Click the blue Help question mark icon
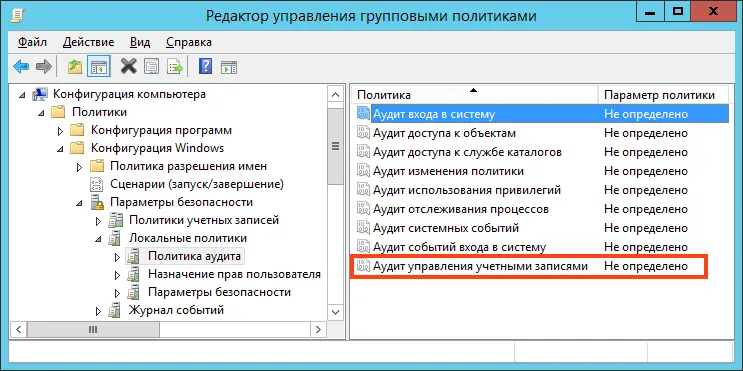The image size is (743, 371). pyautogui.click(x=205, y=66)
